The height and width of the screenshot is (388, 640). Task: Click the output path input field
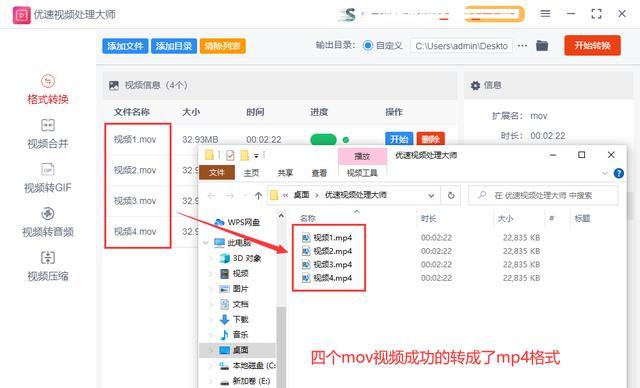461,46
